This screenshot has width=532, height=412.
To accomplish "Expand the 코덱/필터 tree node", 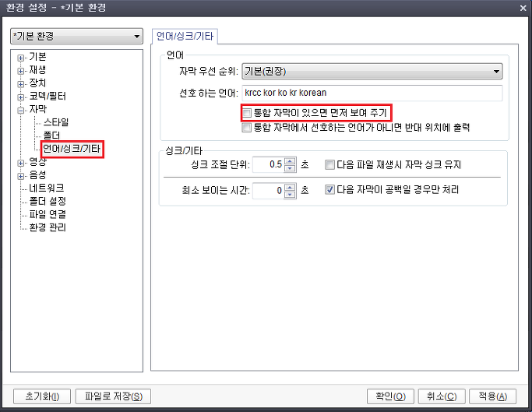I will [x=21, y=97].
